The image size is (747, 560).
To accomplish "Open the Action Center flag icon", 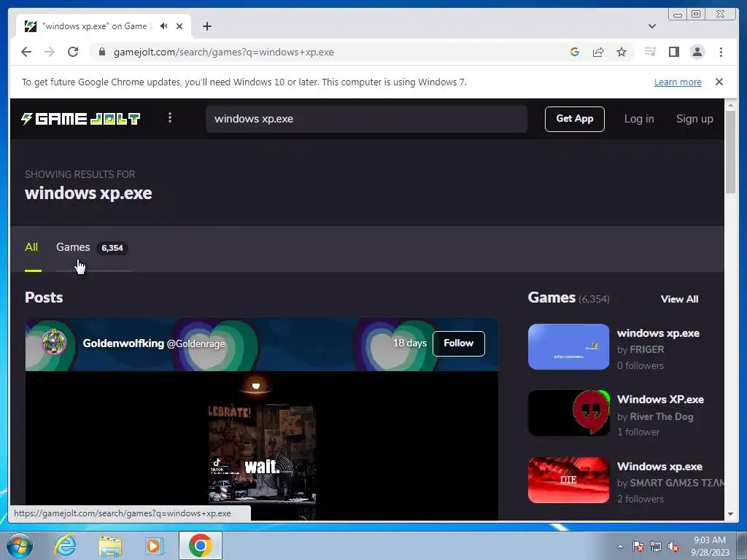I will pyautogui.click(x=638, y=546).
